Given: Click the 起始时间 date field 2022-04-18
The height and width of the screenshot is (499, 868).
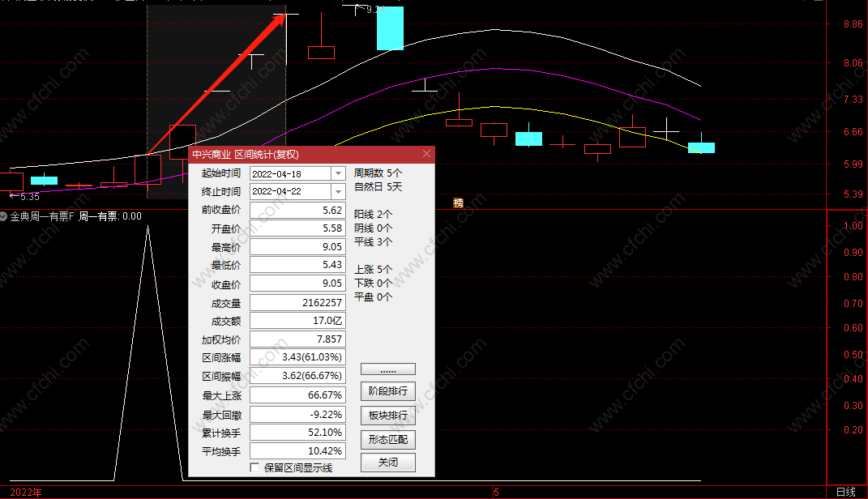Looking at the screenshot, I should click(x=291, y=173).
